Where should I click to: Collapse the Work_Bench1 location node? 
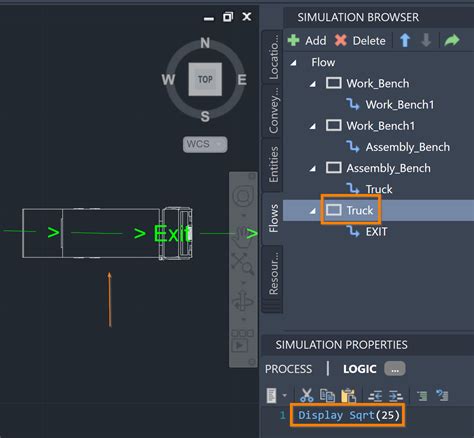pos(312,126)
